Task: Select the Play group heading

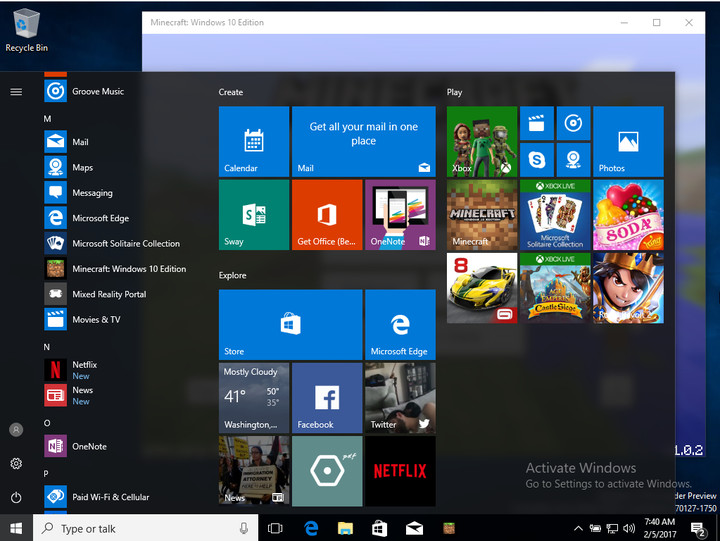Action: pos(454,92)
